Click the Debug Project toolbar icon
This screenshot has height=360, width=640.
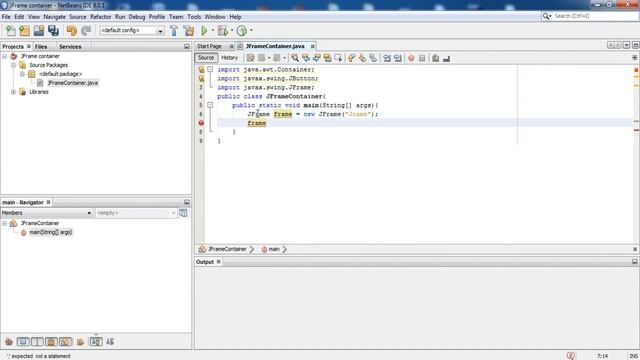tap(222, 31)
